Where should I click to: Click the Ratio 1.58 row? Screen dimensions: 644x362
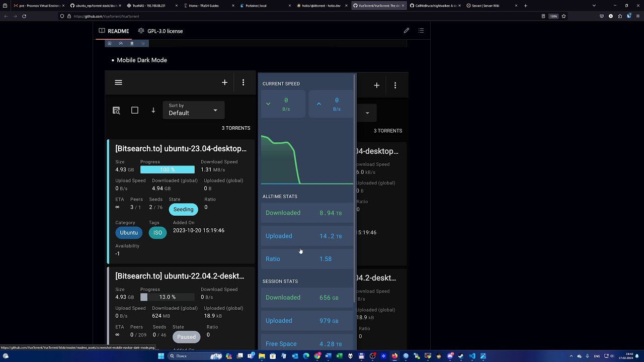pos(307,259)
